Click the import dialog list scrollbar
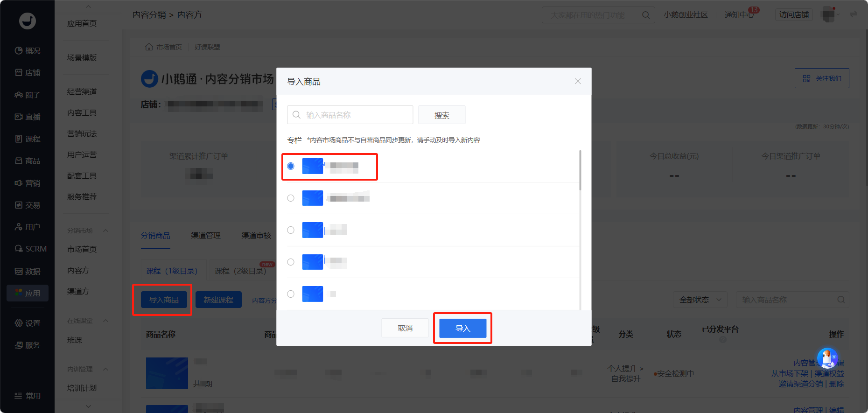The height and width of the screenshot is (413, 868). [580, 170]
